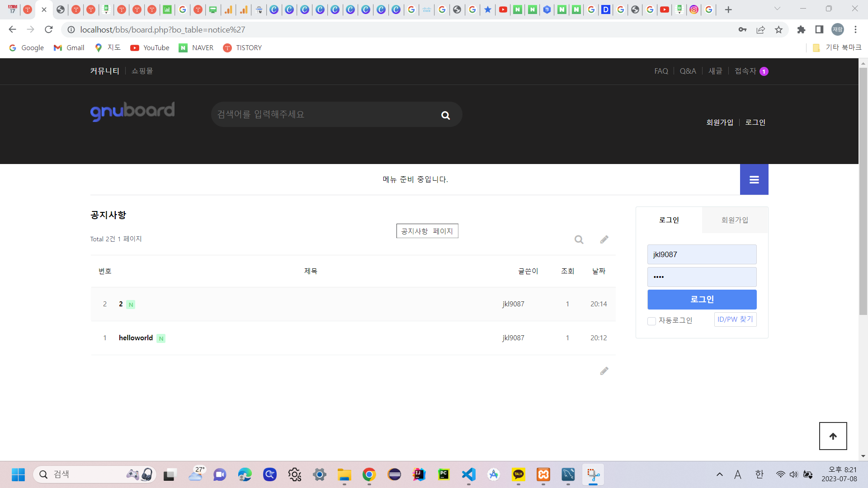The height and width of the screenshot is (488, 868).
Task: Bookmark this page with the star icon
Action: tap(778, 30)
